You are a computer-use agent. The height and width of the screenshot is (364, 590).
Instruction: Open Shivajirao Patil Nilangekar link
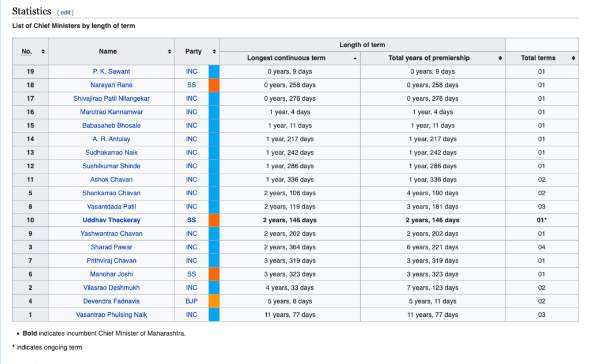(111, 98)
